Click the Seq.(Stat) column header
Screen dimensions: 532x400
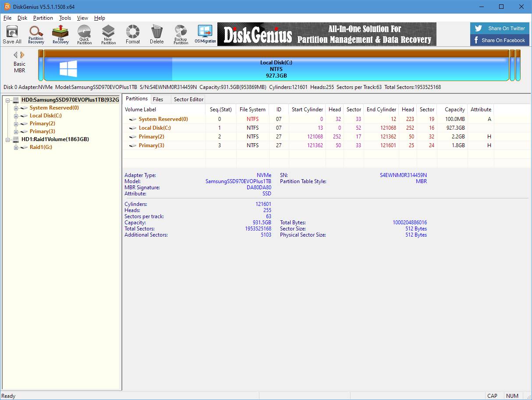[x=221, y=110]
